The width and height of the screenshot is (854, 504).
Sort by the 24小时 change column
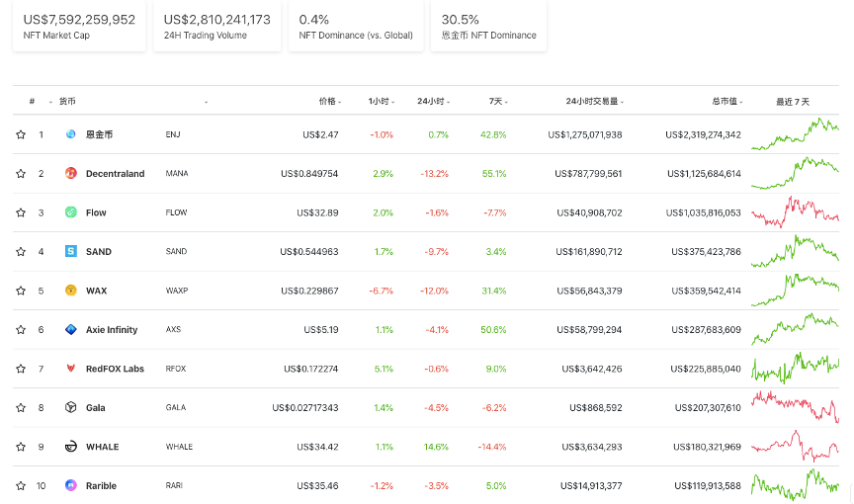point(433,101)
